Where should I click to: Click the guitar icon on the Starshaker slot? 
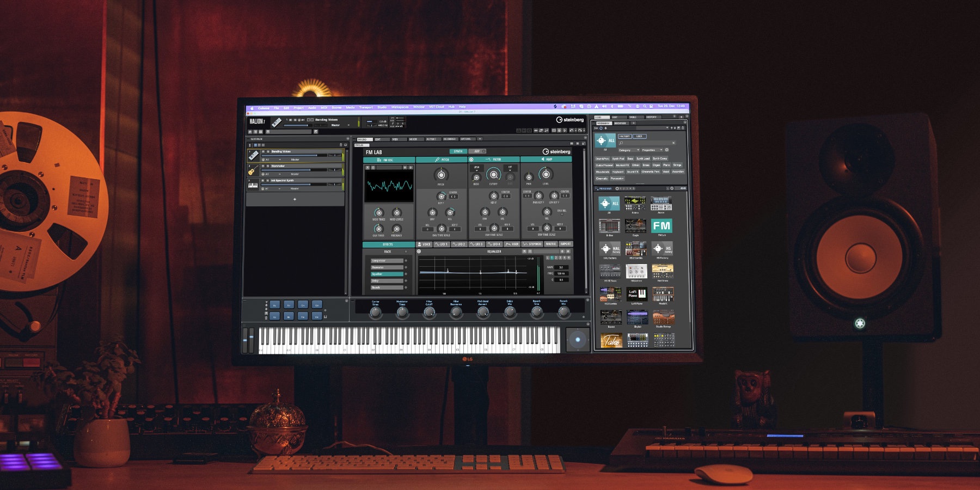coord(253,169)
